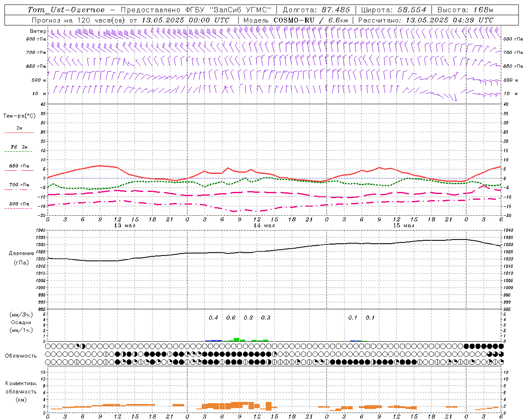The image size is (525, 420).
Task: Click the latitude value Широта: 58.554
Action: tap(394, 10)
